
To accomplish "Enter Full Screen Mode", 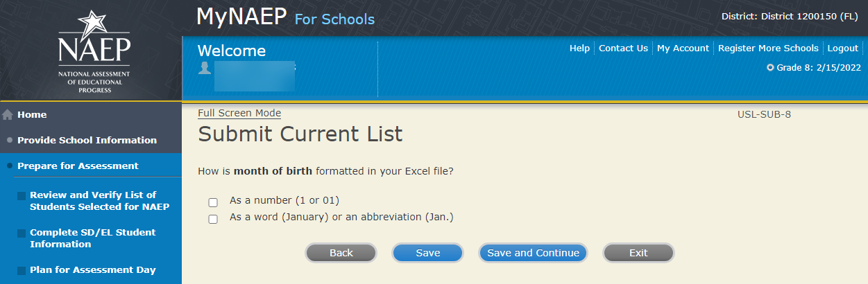I will [x=239, y=114].
